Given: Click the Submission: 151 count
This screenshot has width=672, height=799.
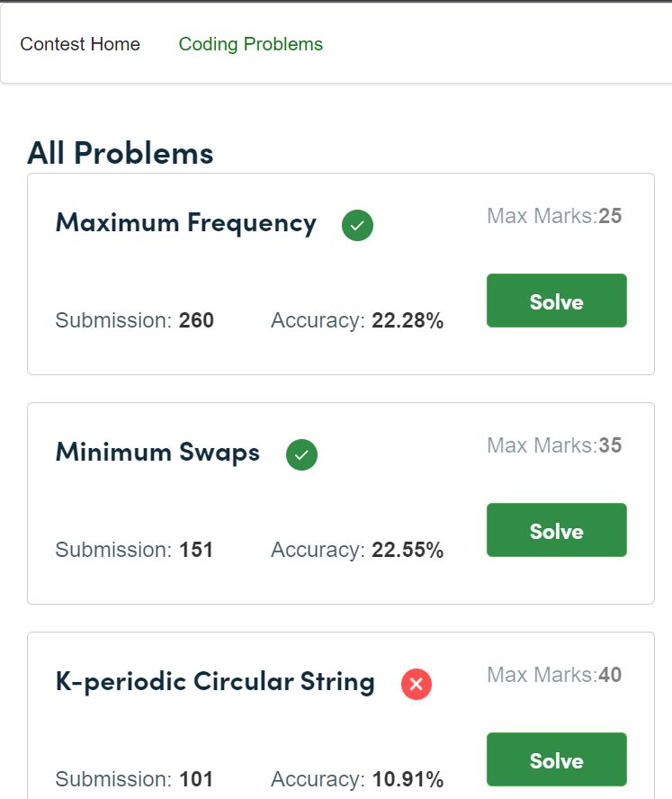Looking at the screenshot, I should [x=134, y=550].
